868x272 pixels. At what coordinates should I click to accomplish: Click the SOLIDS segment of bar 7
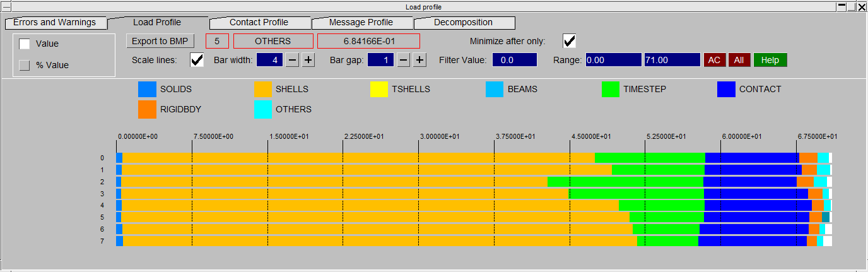[x=119, y=242]
